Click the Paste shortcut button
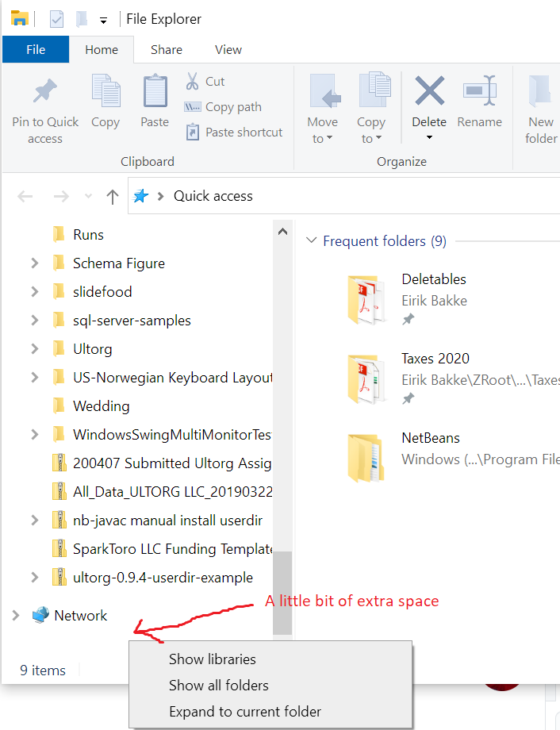Screen dimensions: 560x730 pos(234,133)
